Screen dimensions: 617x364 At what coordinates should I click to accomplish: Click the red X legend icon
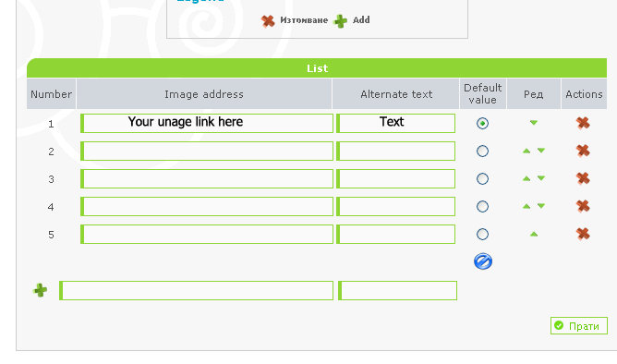coord(268,21)
